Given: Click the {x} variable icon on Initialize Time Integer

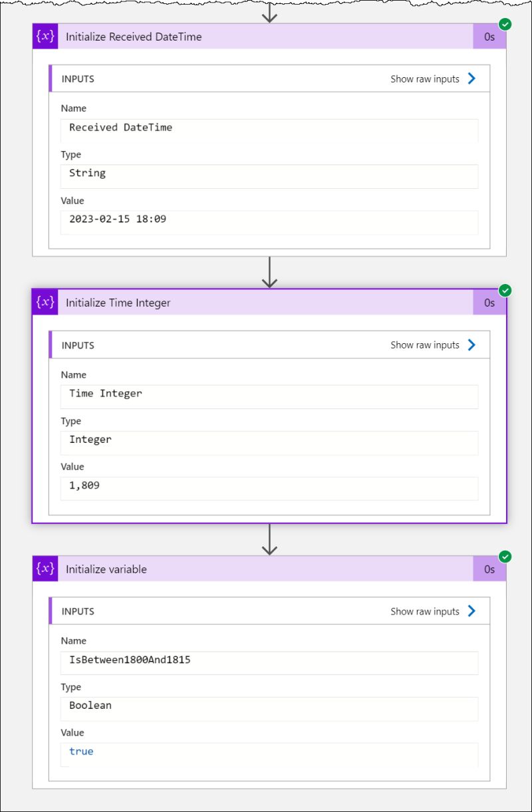Looking at the screenshot, I should (x=44, y=303).
